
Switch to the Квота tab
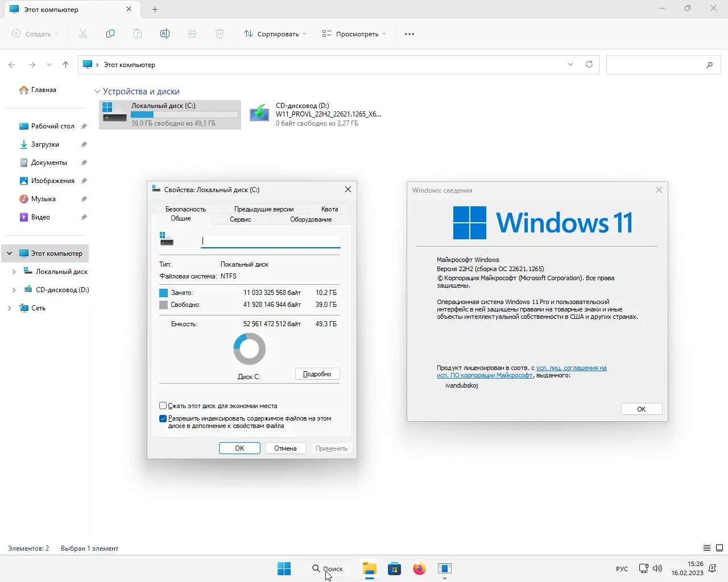pos(329,209)
